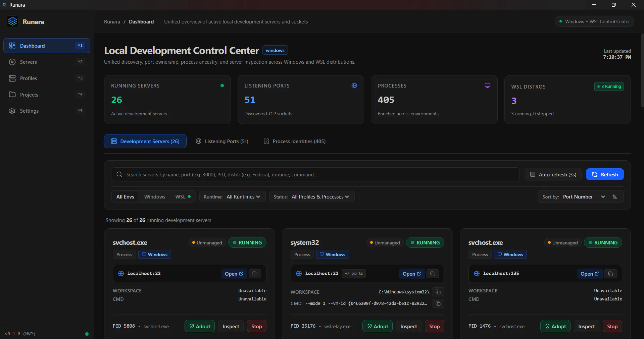
Task: Adopt the svchost.exe PID 1476 server
Action: pos(555,326)
